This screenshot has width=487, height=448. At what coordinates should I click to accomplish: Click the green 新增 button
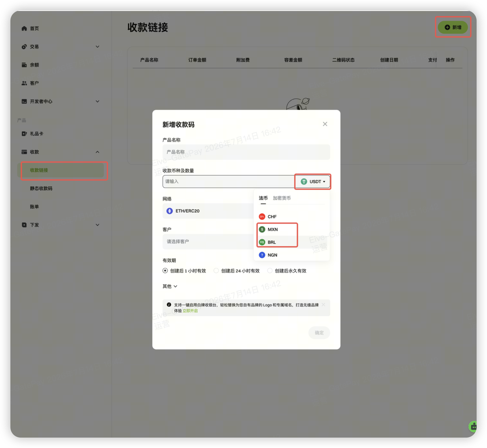pyautogui.click(x=453, y=27)
